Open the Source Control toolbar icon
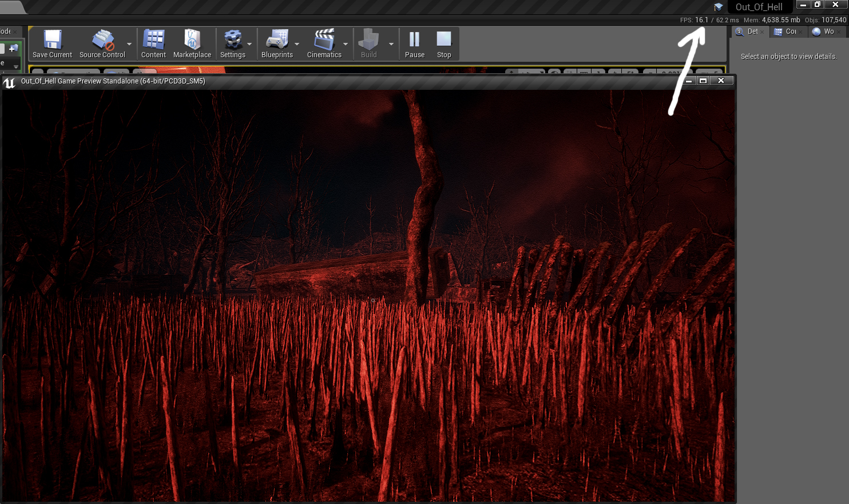Screen dimensions: 849x504 click(102, 40)
